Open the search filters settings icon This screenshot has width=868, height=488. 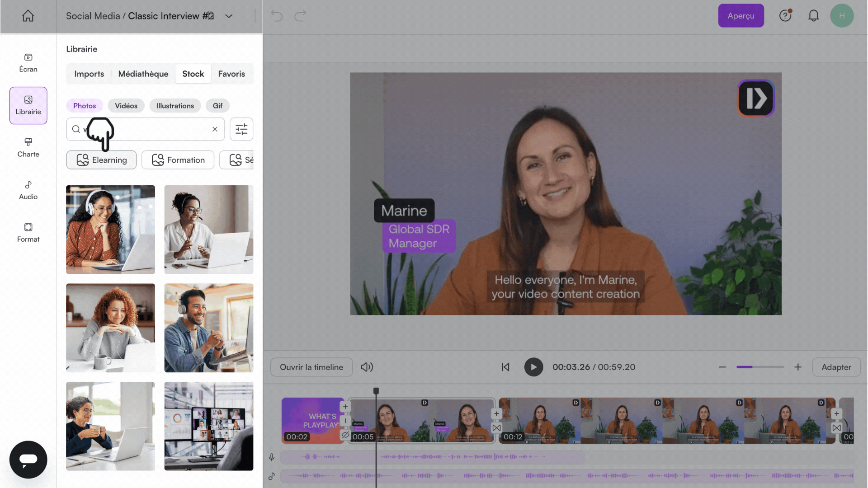pyautogui.click(x=241, y=129)
